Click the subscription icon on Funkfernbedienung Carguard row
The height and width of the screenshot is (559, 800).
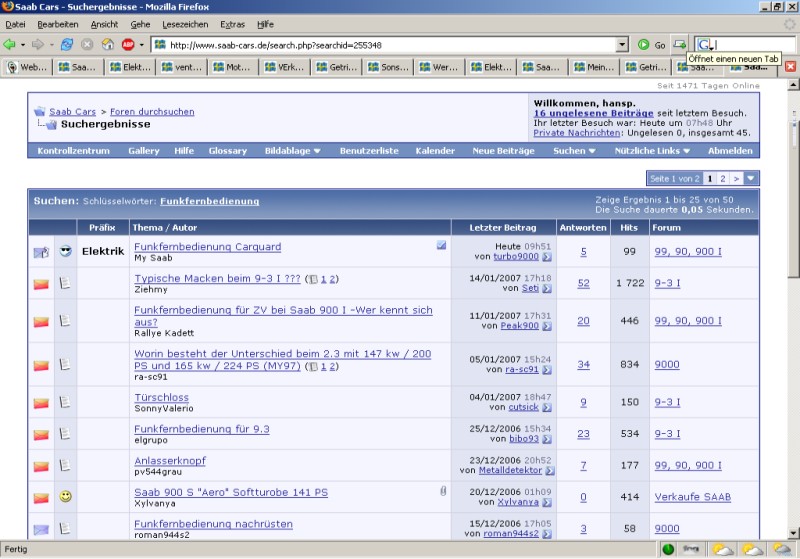pyautogui.click(x=441, y=245)
